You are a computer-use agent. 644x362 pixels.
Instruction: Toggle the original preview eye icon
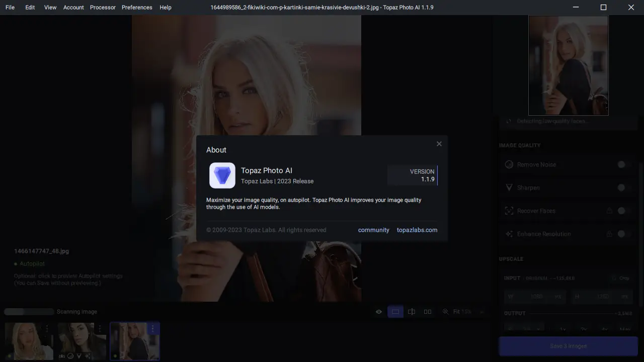point(379,312)
